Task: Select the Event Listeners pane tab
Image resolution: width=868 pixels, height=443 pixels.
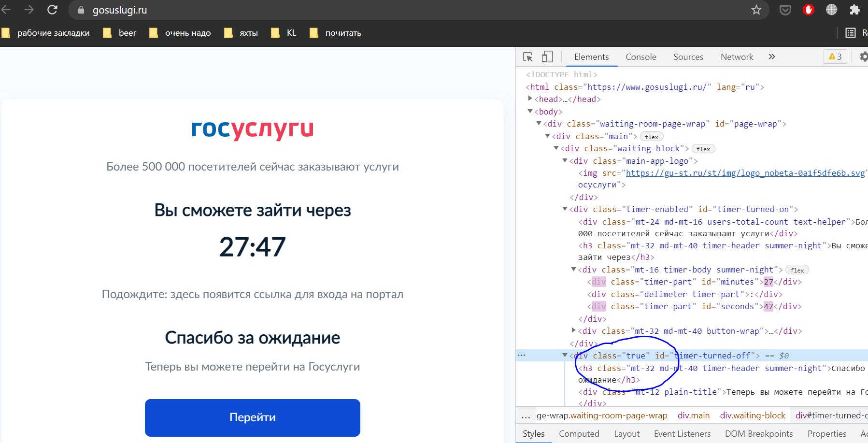Action: [x=683, y=434]
